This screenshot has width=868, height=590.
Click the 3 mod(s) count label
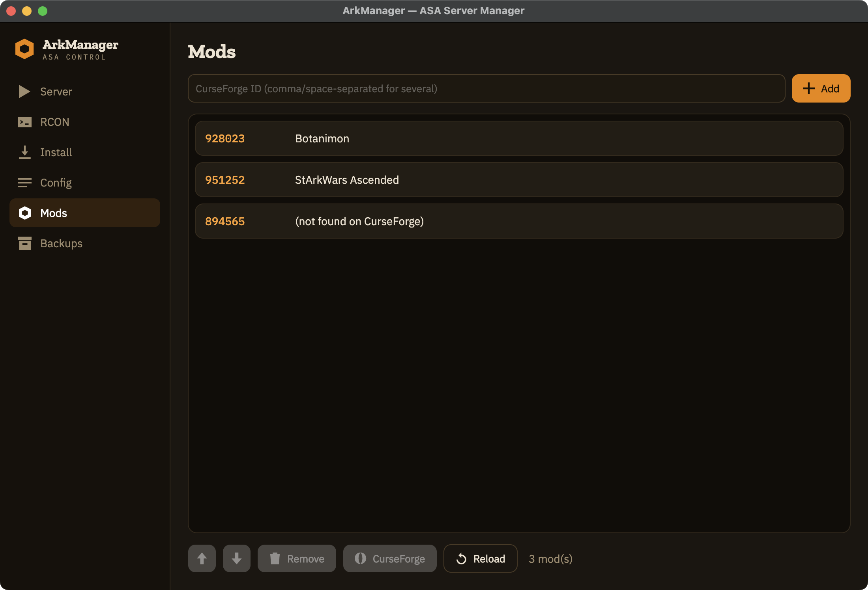[550, 559]
